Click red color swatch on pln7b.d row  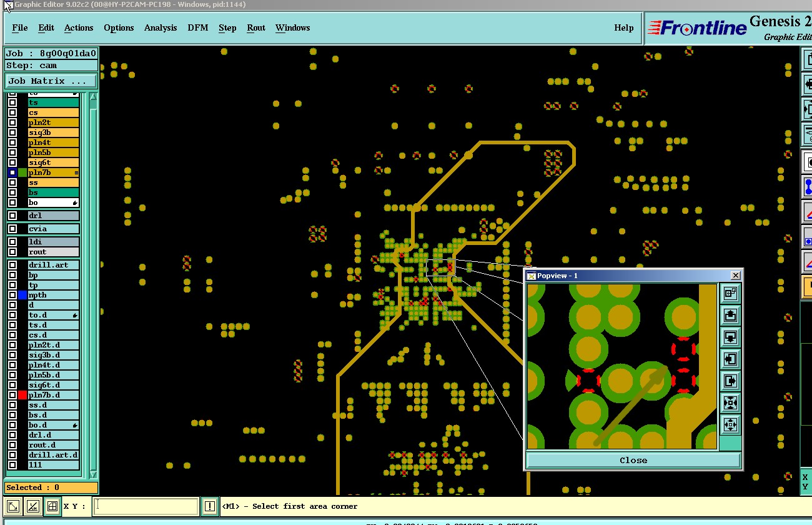point(22,395)
